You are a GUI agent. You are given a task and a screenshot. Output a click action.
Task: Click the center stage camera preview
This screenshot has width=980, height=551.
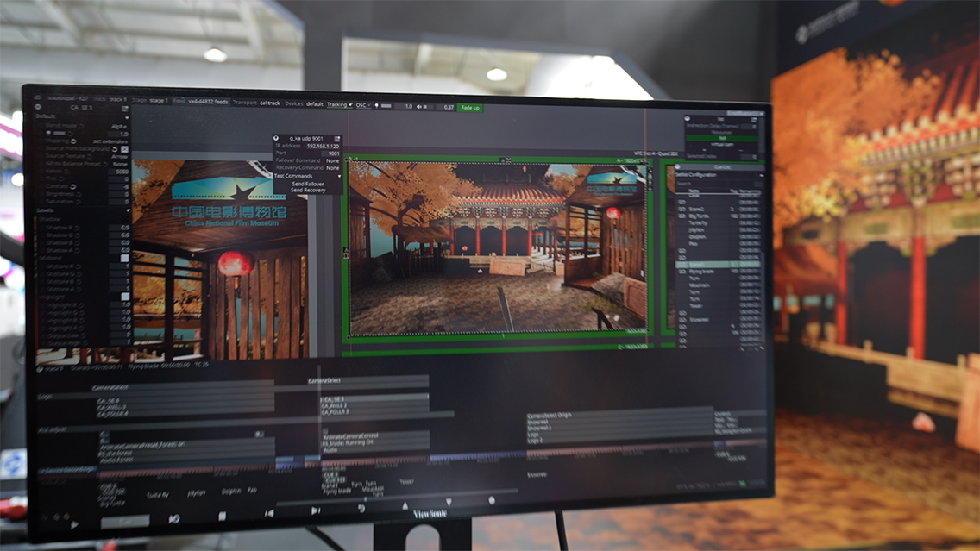tap(497, 248)
